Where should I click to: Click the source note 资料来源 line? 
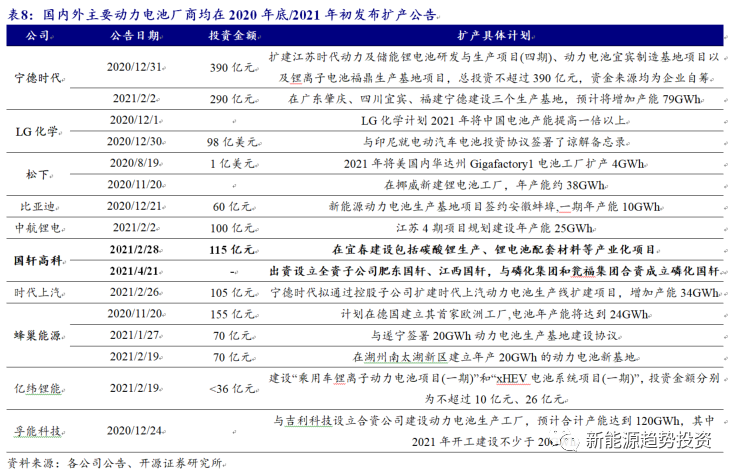click(x=116, y=463)
